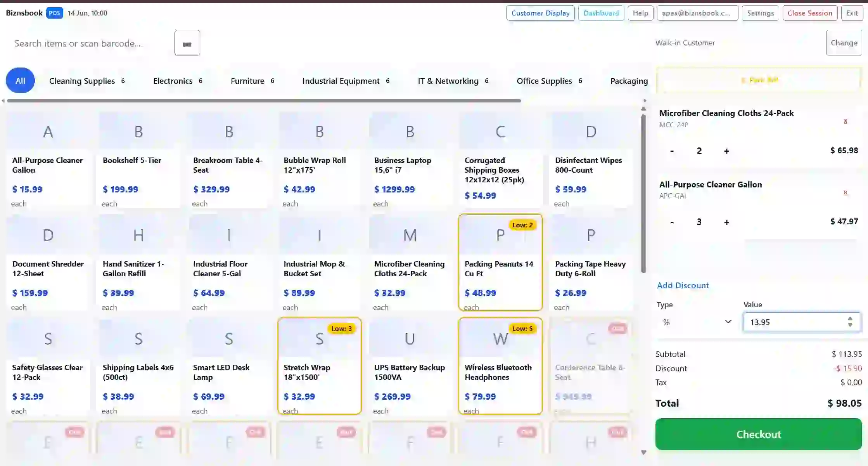The width and height of the screenshot is (868, 466).
Task: Add UPS Battery Backup 1500VA to cart
Action: (410, 366)
